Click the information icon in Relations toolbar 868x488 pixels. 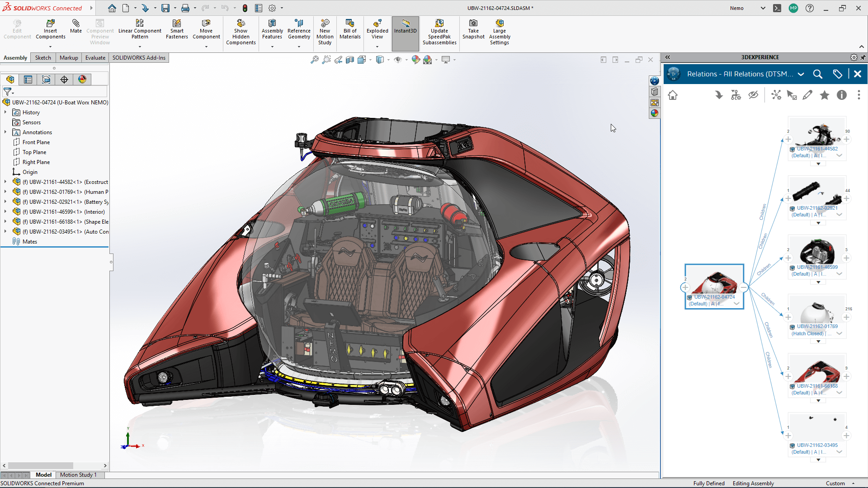click(x=842, y=95)
